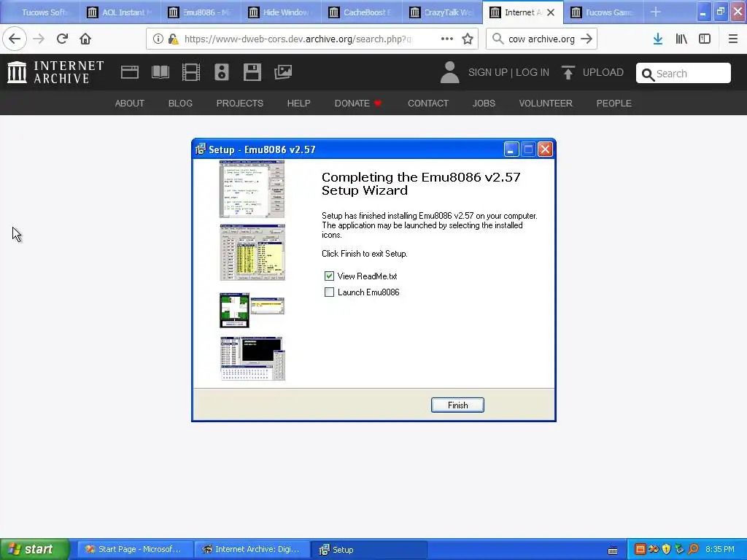Close the active Internet Archive tab
This screenshot has height=560, width=747.
pos(551,12)
